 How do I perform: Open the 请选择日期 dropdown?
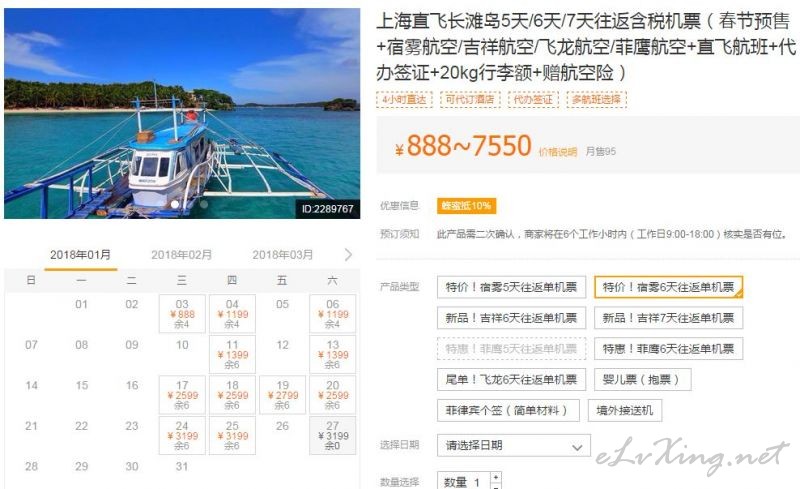514,445
